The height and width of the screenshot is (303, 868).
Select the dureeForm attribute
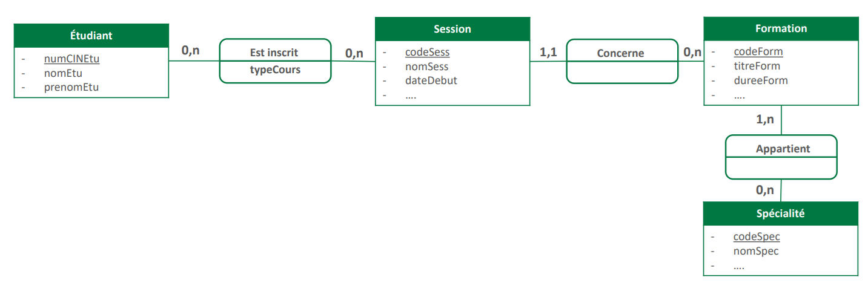coord(761,80)
